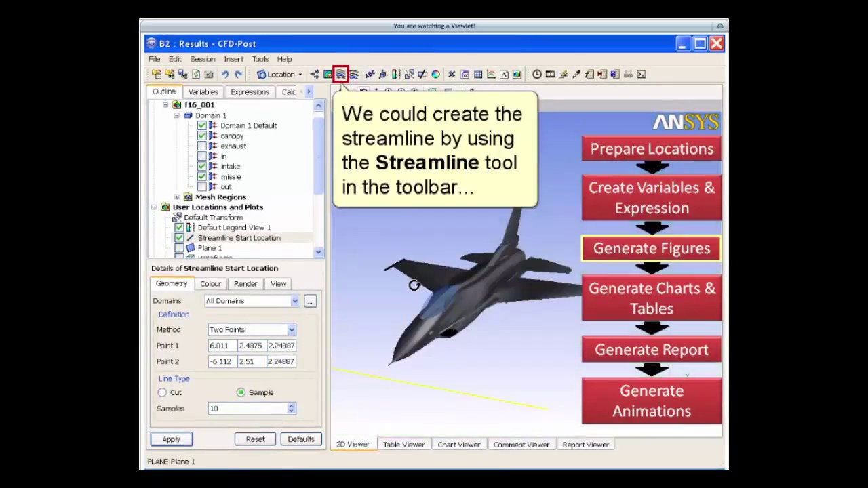Image resolution: width=868 pixels, height=488 pixels.
Task: Switch to the Expressions tab
Action: coord(250,92)
